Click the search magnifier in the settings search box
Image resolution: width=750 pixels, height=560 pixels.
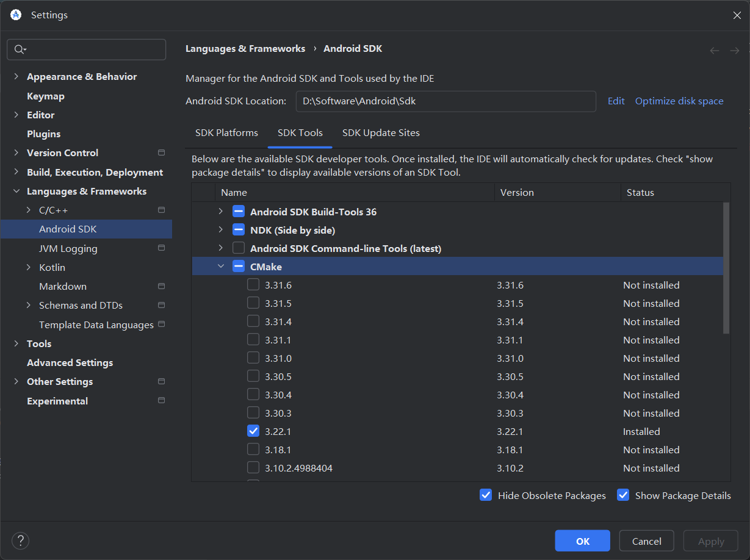click(x=20, y=49)
